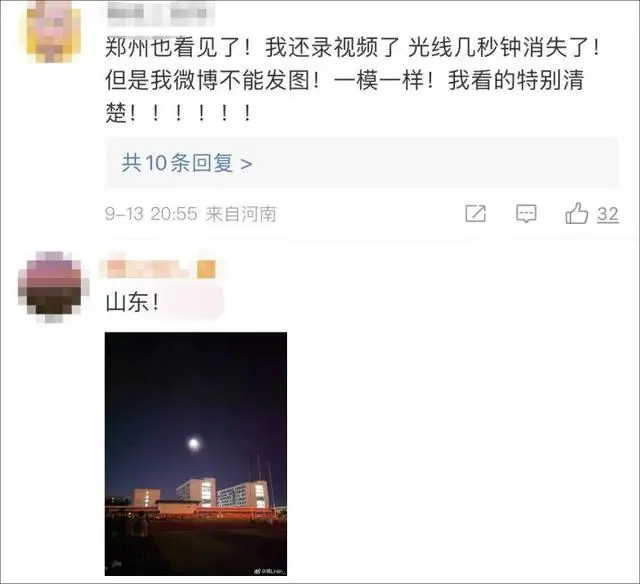Open the night sky photo thumbnail

[x=196, y=454]
